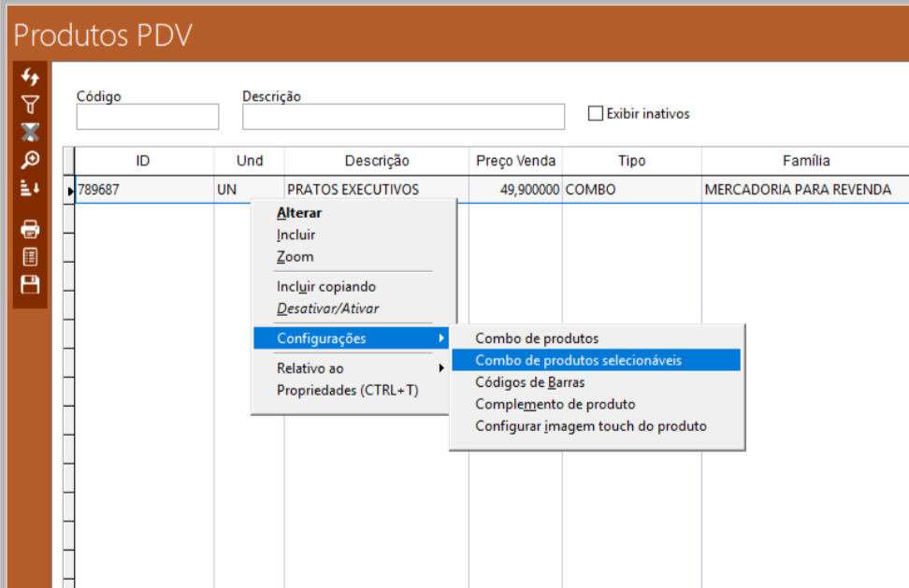Click the printer icon
This screenshot has height=588, width=909.
(30, 229)
